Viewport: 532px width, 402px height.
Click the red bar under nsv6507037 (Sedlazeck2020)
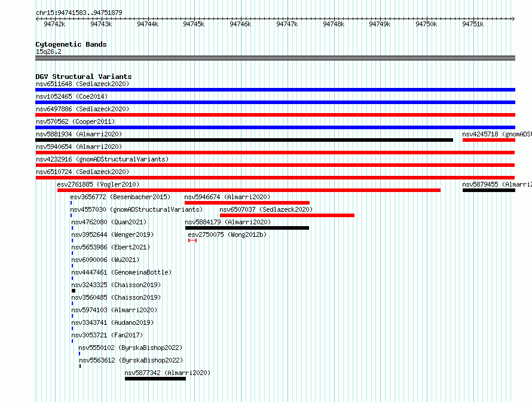pyautogui.click(x=287, y=215)
